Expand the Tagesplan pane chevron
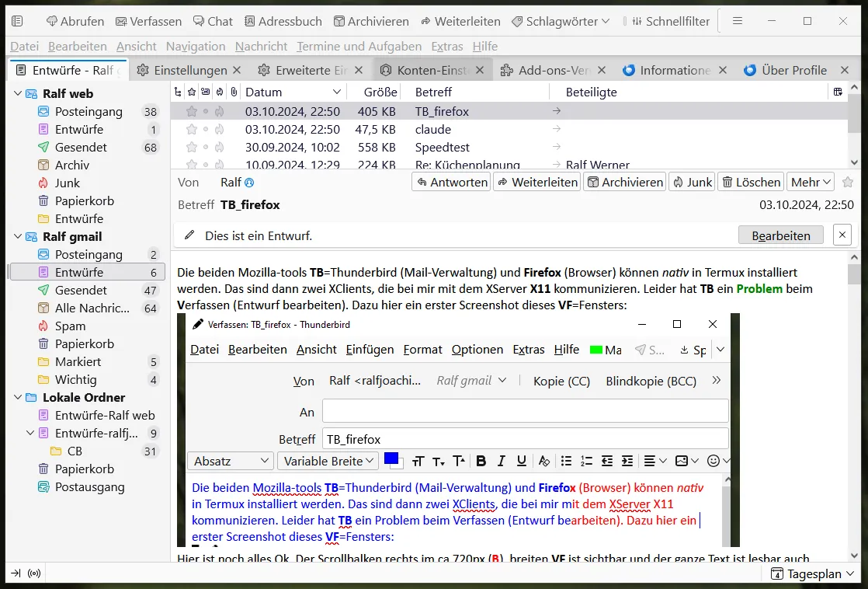This screenshot has height=589, width=868. point(849,574)
